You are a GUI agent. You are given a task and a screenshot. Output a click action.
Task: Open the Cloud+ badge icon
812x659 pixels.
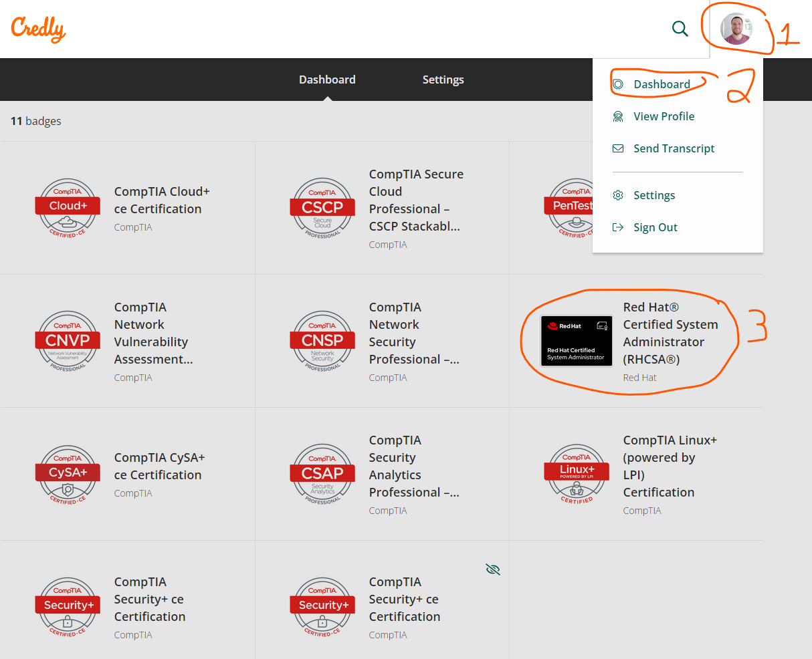68,209
